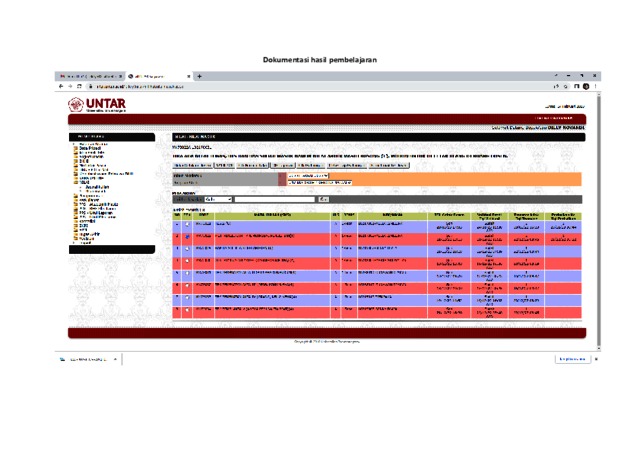Close the downloads bar with the X icon

tap(596, 359)
